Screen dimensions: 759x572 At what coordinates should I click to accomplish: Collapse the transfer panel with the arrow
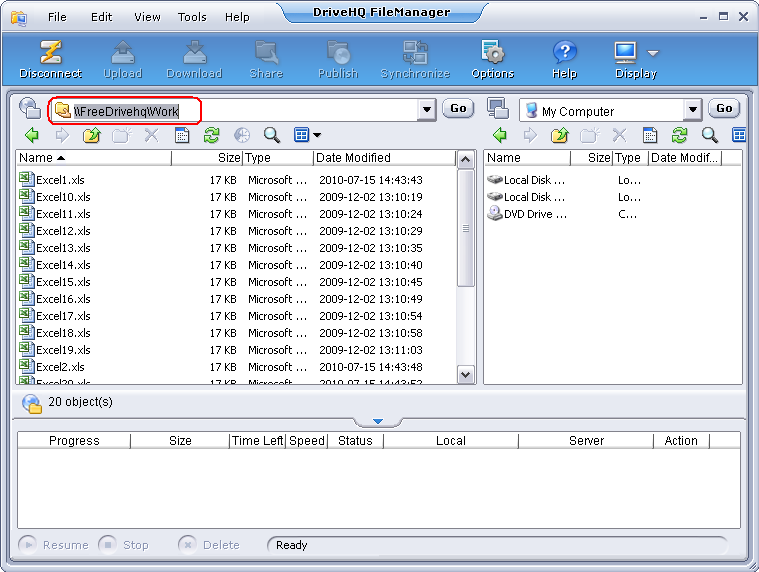pyautogui.click(x=378, y=422)
